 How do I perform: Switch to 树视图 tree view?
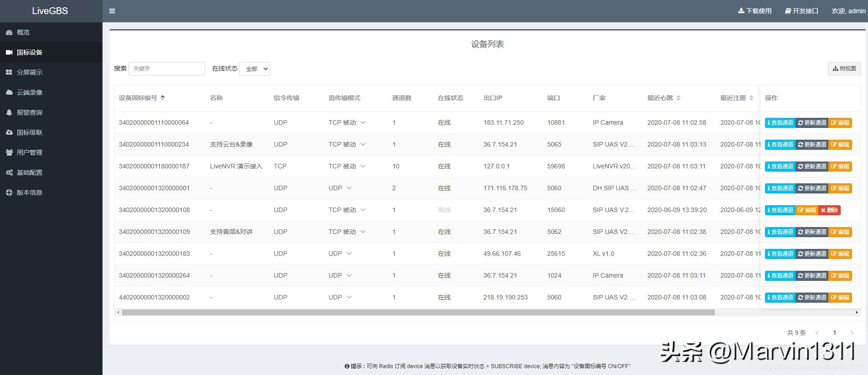(x=844, y=69)
